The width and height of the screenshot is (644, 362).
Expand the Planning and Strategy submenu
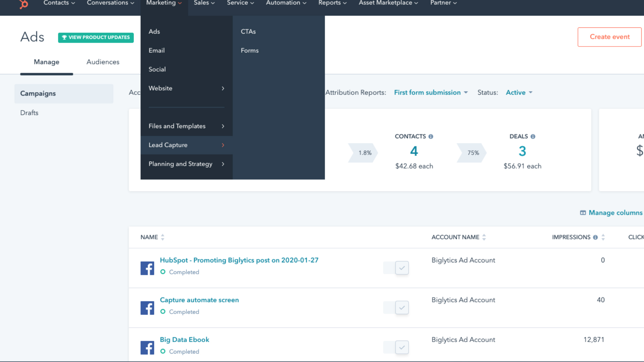point(187,164)
